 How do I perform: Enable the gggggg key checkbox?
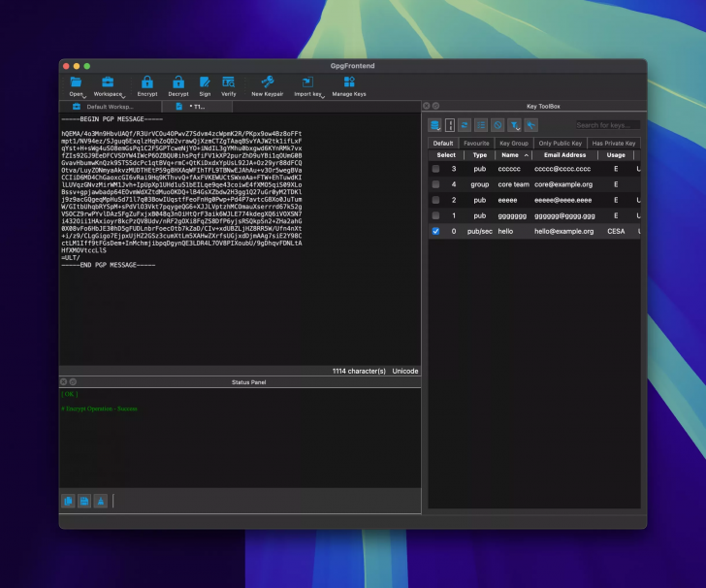pyautogui.click(x=435, y=215)
